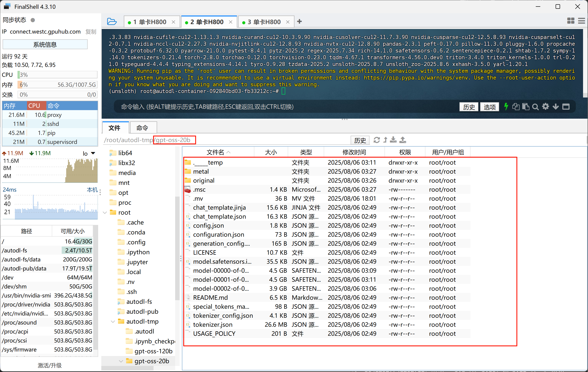Switch to tab 1 单卡H800

click(x=150, y=22)
